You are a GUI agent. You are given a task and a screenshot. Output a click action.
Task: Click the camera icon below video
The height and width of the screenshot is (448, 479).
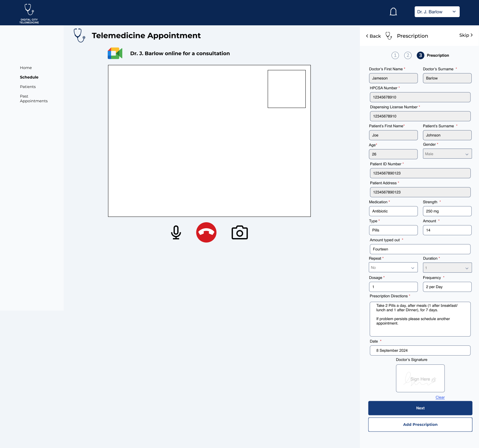[239, 233]
